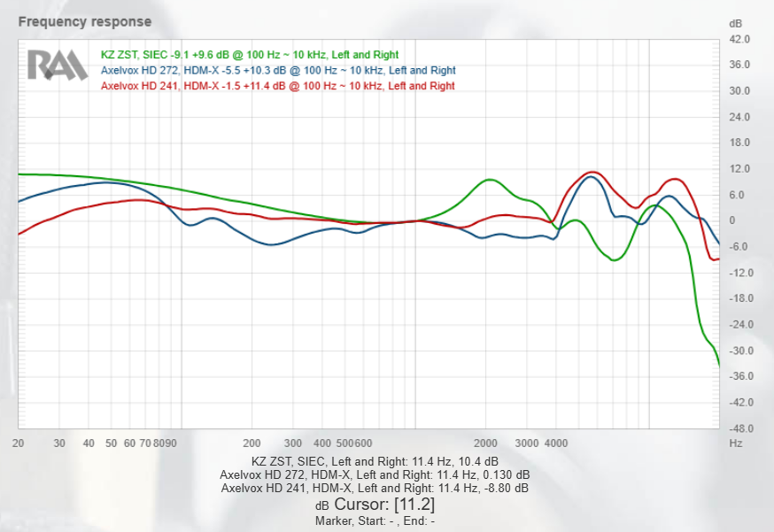
Task: Click the 50 Hz axis label
Action: (x=111, y=443)
